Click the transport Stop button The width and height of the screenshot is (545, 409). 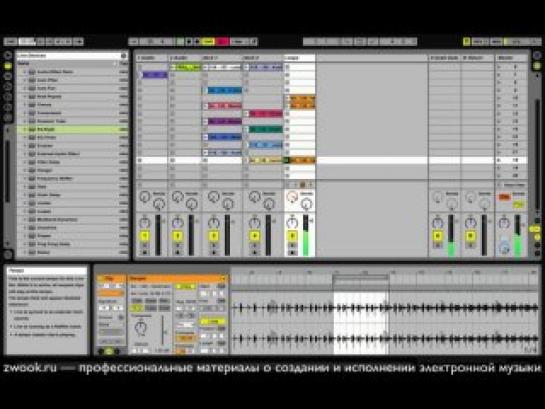click(x=189, y=42)
